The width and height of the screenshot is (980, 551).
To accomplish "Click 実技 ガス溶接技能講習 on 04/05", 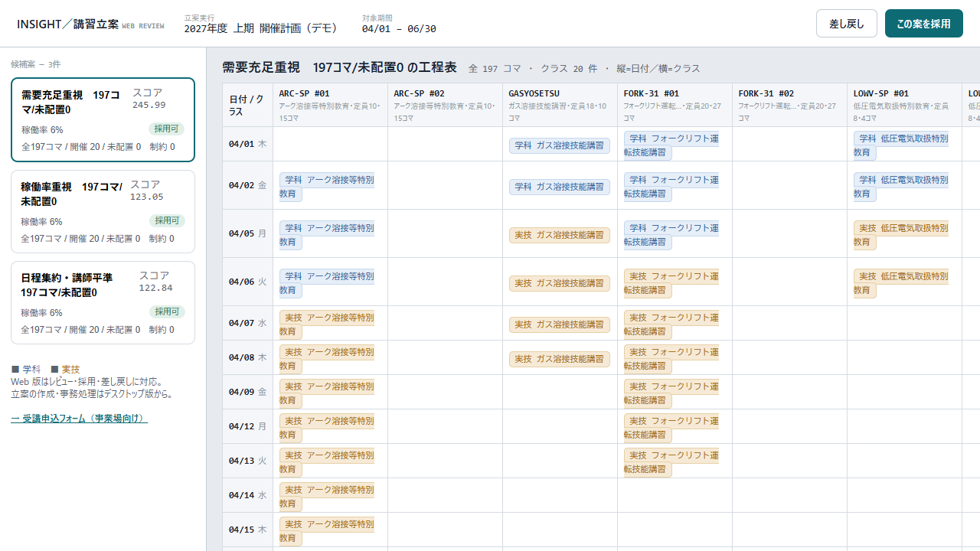I will pyautogui.click(x=560, y=235).
